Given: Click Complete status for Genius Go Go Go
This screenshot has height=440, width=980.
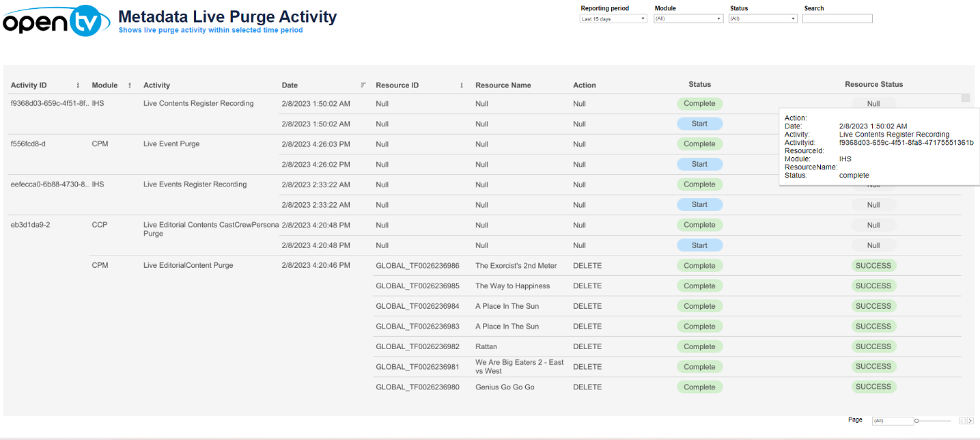Looking at the screenshot, I should point(699,387).
